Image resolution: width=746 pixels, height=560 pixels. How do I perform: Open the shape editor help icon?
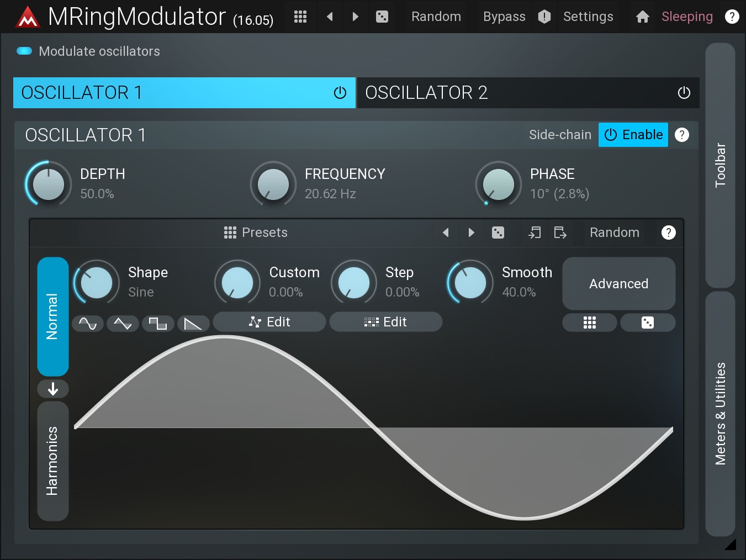(668, 233)
